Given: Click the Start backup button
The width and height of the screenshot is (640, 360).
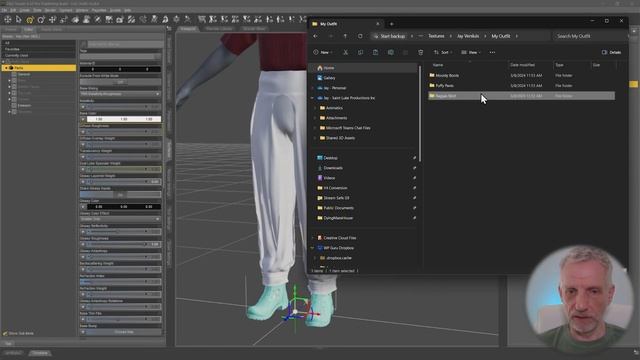Looking at the screenshot, I should 389,36.
